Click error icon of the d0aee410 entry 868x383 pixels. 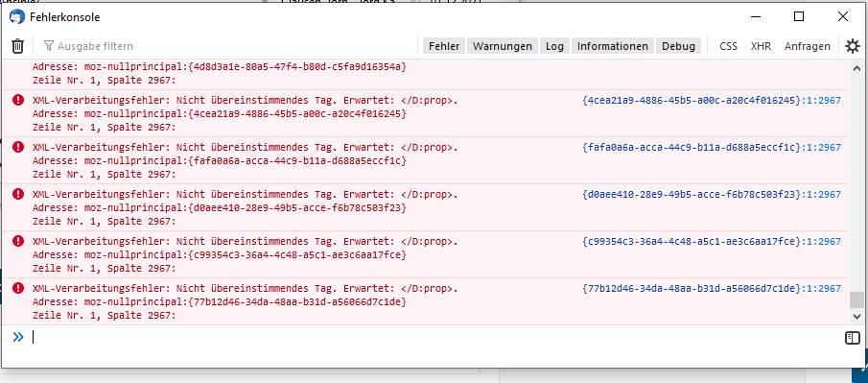18,194
